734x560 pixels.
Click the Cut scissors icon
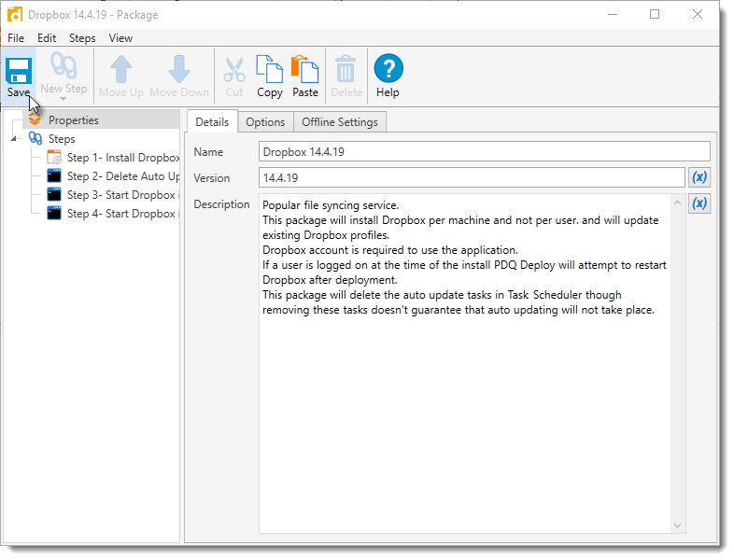pos(234,70)
